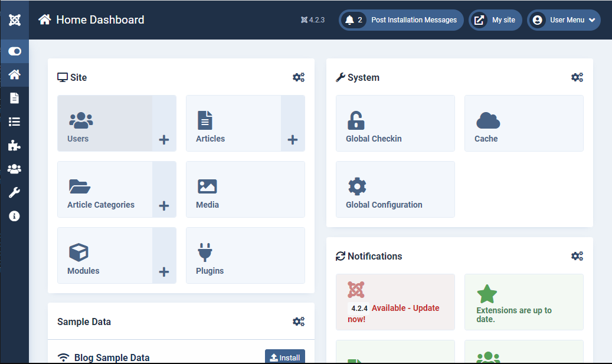Expand the User Menu dropdown

(x=564, y=20)
